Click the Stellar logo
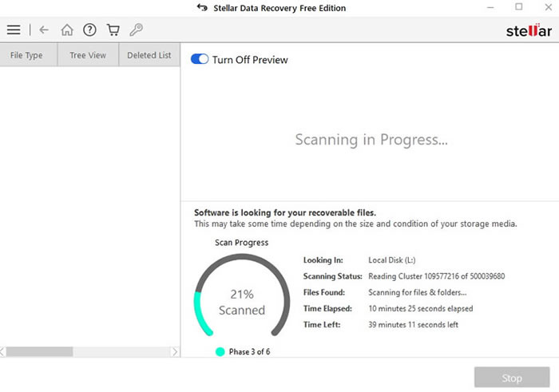The width and height of the screenshot is (559, 392). pos(527,31)
